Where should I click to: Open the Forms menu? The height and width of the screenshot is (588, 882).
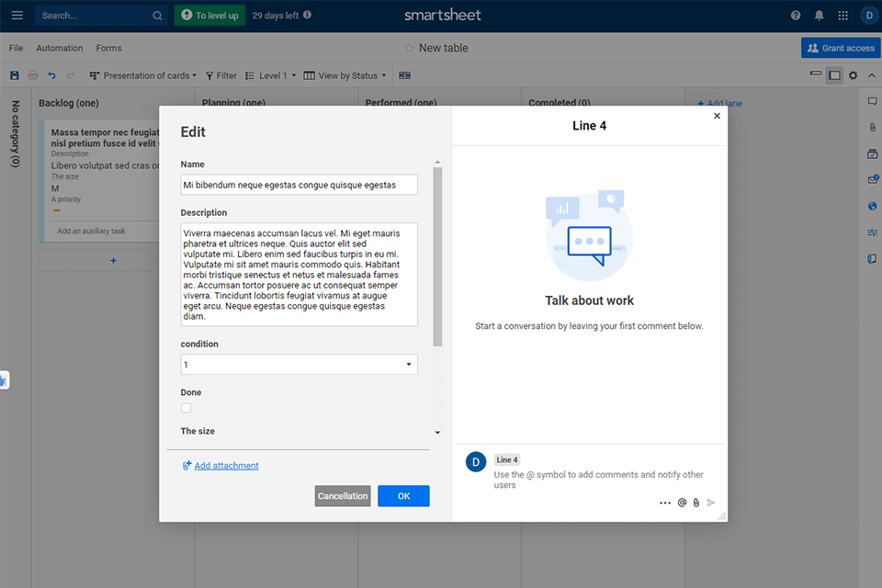point(108,48)
